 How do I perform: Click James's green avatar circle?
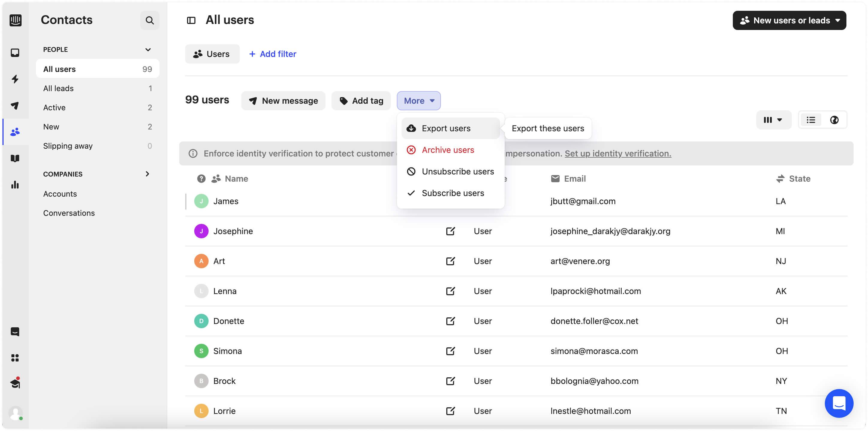click(201, 201)
